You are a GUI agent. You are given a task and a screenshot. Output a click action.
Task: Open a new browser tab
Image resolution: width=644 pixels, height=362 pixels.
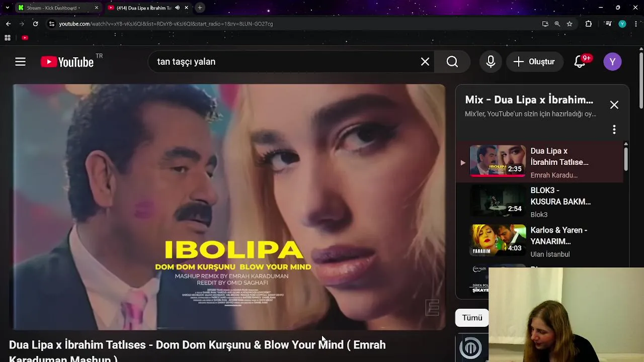coord(200,8)
